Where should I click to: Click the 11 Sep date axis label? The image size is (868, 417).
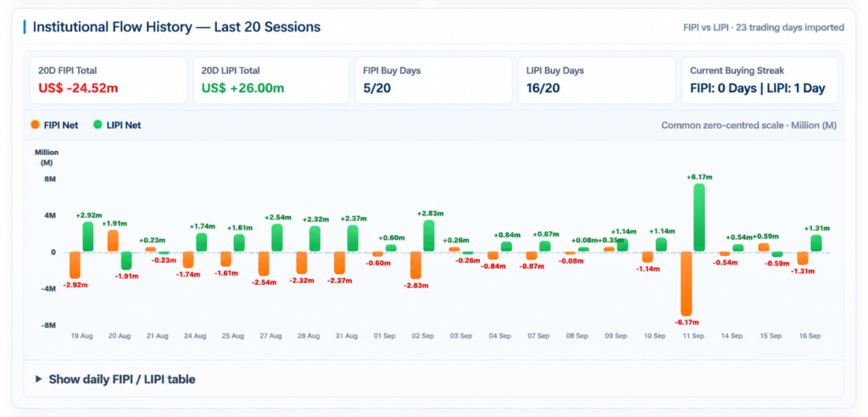click(x=693, y=336)
